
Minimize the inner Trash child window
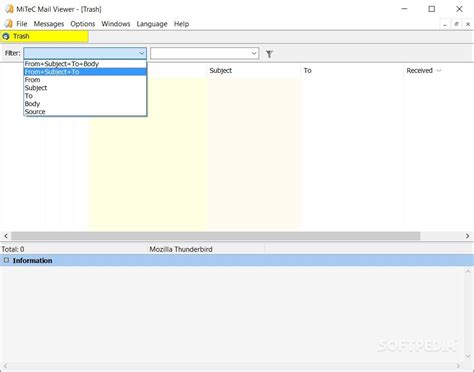(x=445, y=24)
